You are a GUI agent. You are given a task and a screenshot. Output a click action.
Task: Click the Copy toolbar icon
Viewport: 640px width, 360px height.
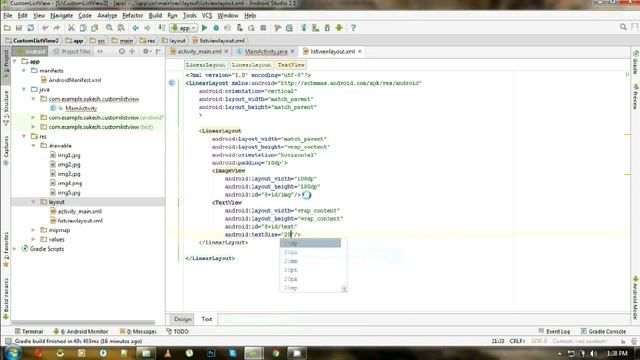[83, 28]
